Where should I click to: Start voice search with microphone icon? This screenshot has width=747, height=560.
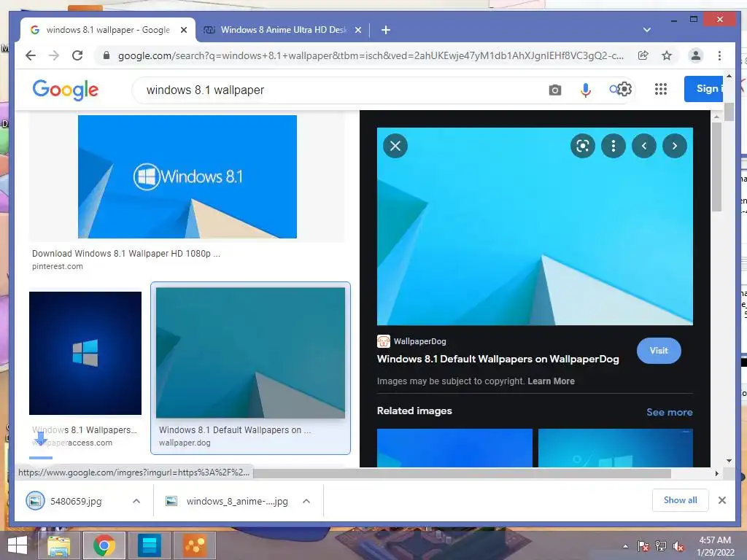[x=586, y=90]
